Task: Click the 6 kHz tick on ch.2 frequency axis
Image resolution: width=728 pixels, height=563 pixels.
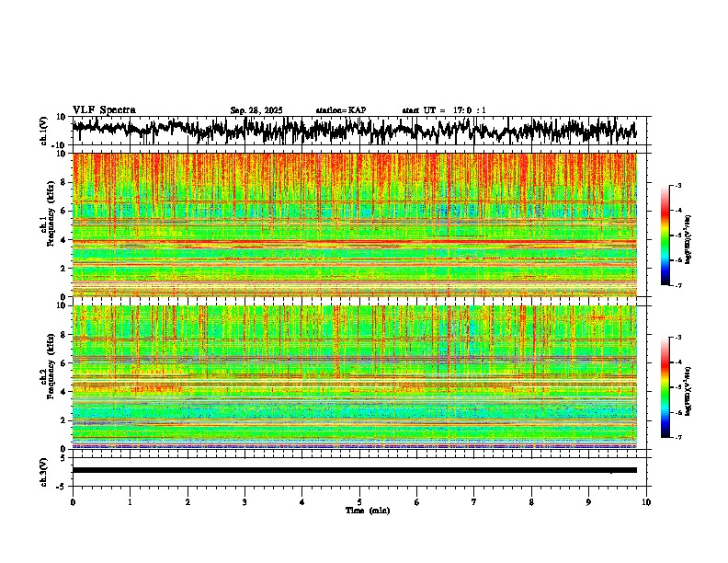Action: coord(64,362)
